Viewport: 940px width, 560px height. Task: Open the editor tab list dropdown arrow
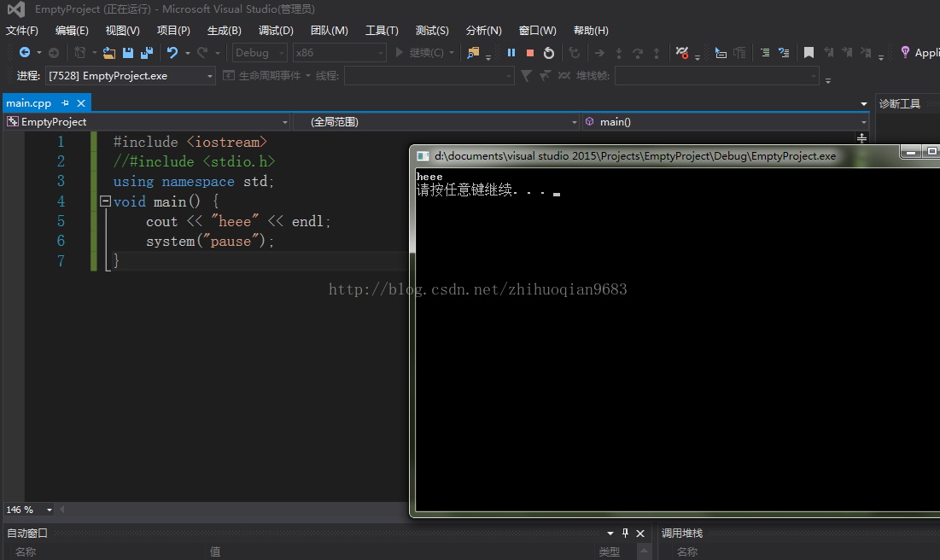[x=864, y=104]
